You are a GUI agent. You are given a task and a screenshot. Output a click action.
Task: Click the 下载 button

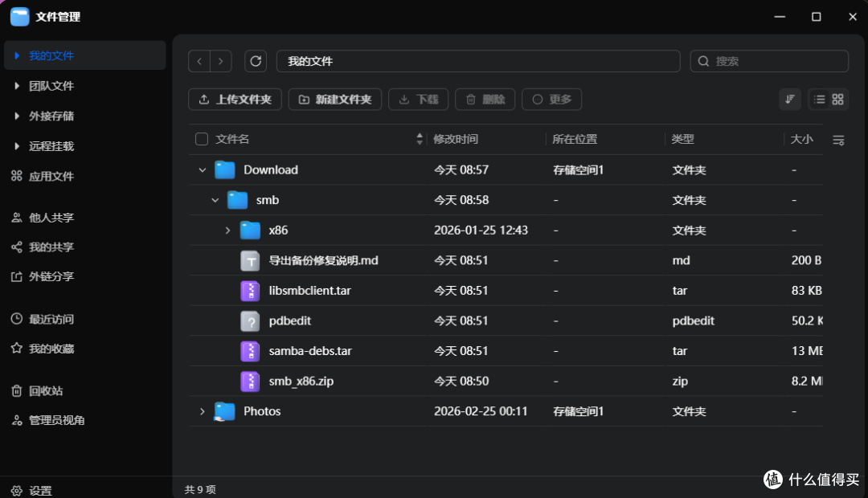click(x=419, y=99)
